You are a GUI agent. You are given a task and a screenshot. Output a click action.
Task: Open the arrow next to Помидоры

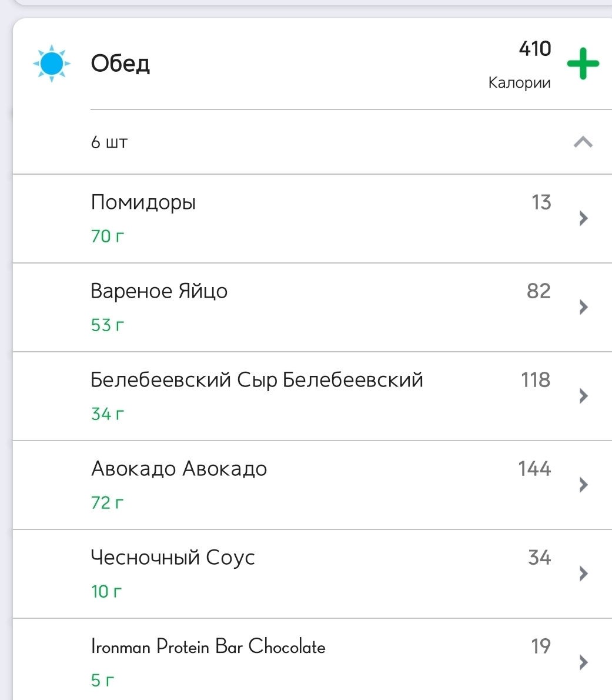point(583,218)
